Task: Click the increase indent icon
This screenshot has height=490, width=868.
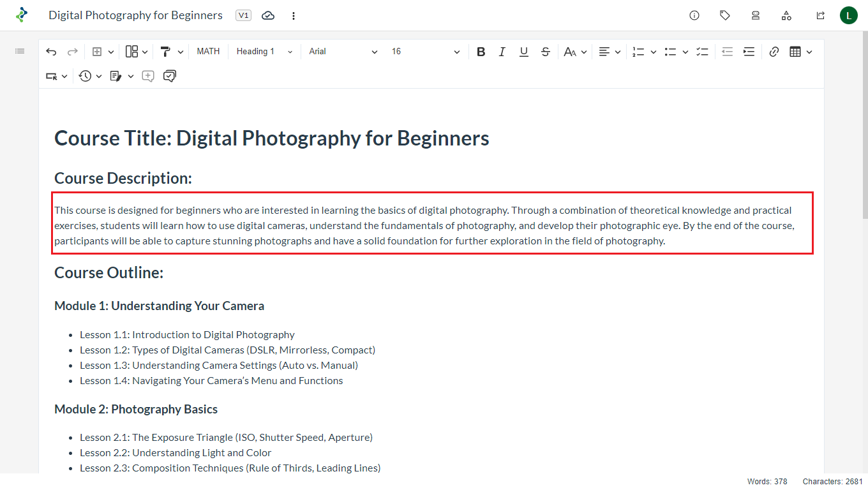Action: click(749, 52)
